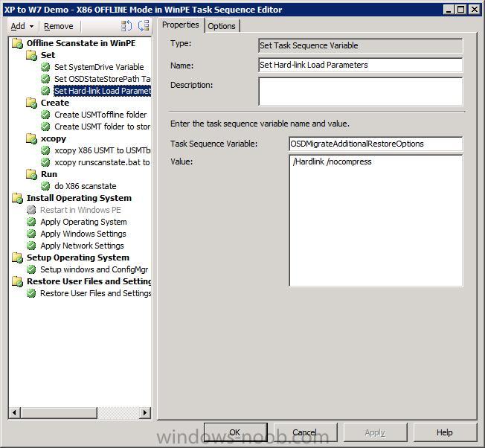Click the OK button
Screen dimensions: 485x448
click(235, 432)
